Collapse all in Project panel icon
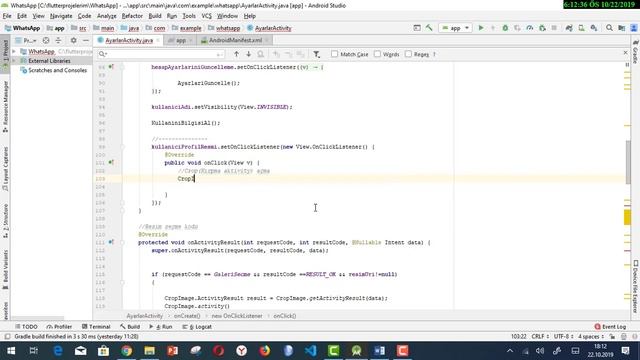The width and height of the screenshot is (640, 360). (58, 40)
